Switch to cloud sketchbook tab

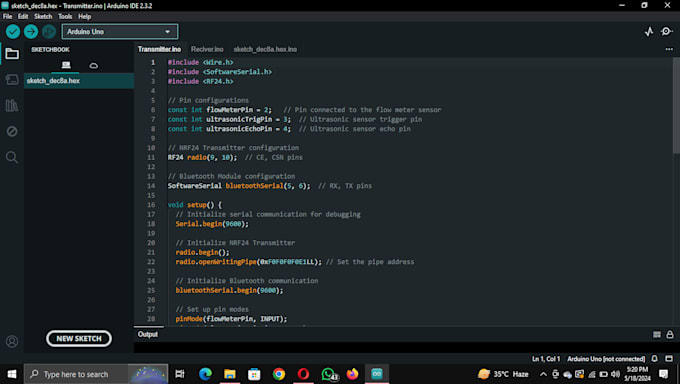pyautogui.click(x=93, y=66)
